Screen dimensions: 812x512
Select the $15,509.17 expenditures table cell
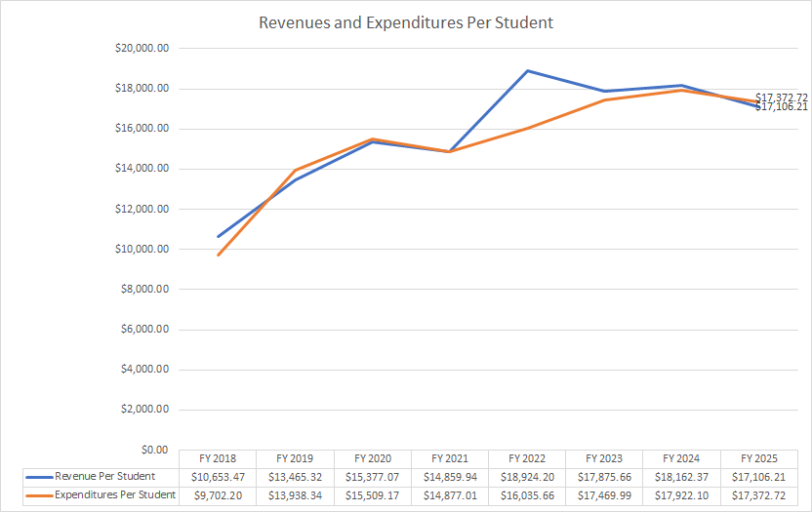[373, 495]
